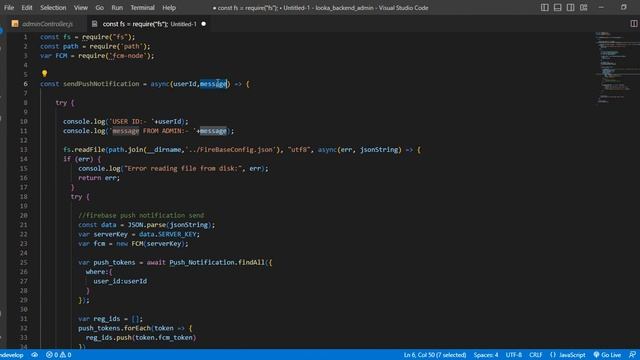Click the firebase push notification comment
Screen dimensions: 640x360
[x=141, y=215]
